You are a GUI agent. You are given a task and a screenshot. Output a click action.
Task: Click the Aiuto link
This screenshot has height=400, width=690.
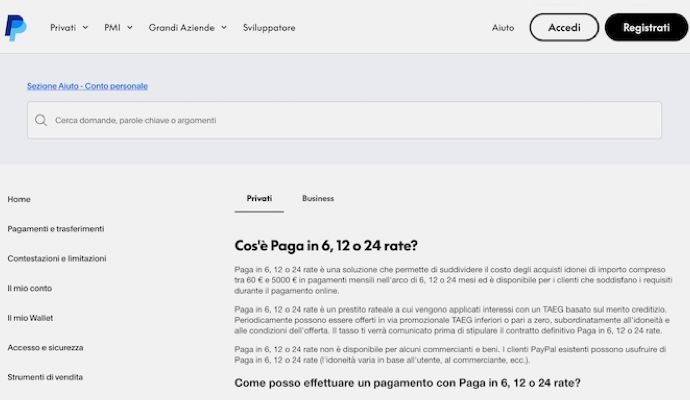coord(503,28)
